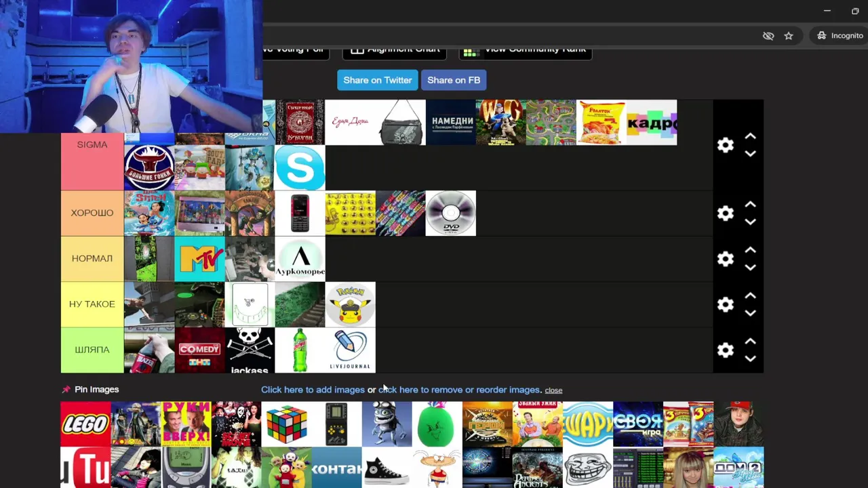
Task: Select the LEGO logo in image pool
Action: pos(85,424)
